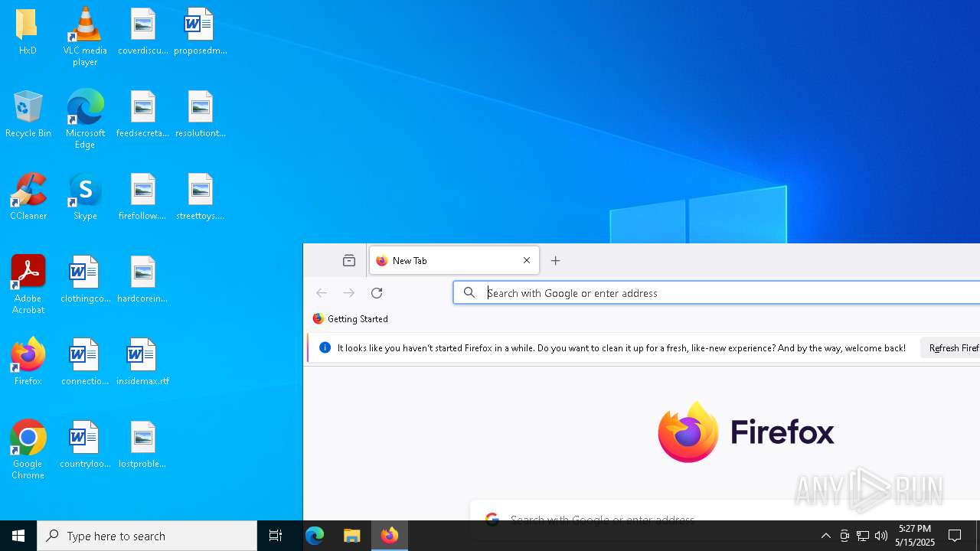Switch to Firefox taskbar button
980x551 pixels.
pyautogui.click(x=390, y=536)
